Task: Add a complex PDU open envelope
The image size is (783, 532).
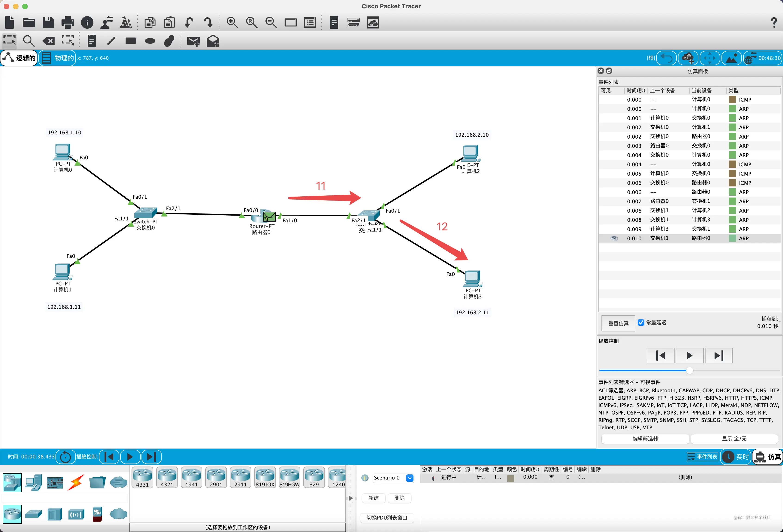Action: [213, 41]
